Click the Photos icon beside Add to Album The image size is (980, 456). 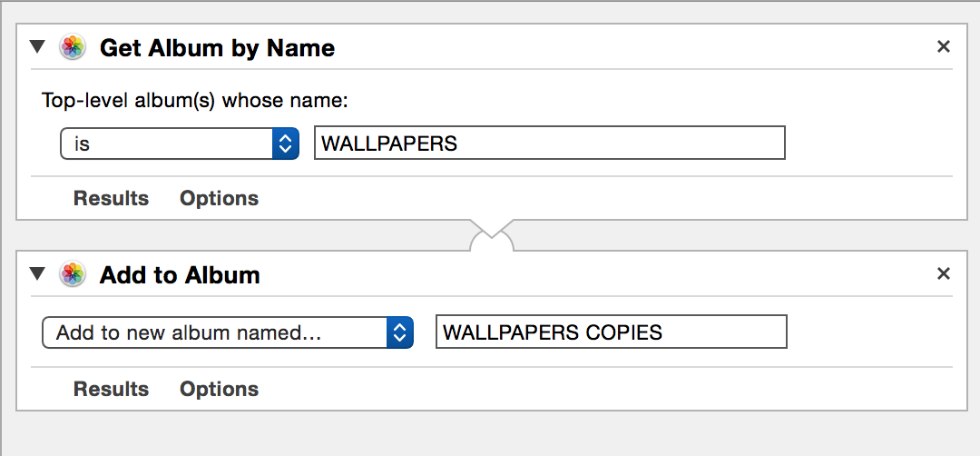[x=73, y=274]
